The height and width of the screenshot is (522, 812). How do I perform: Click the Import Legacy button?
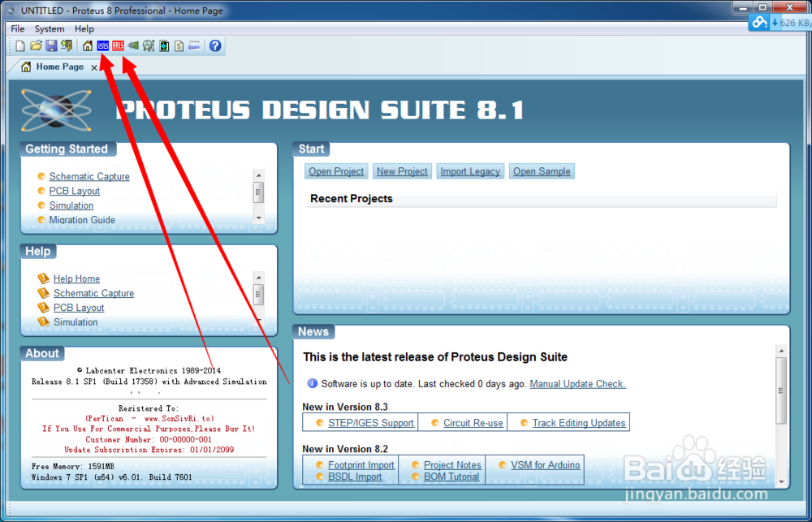[x=470, y=171]
